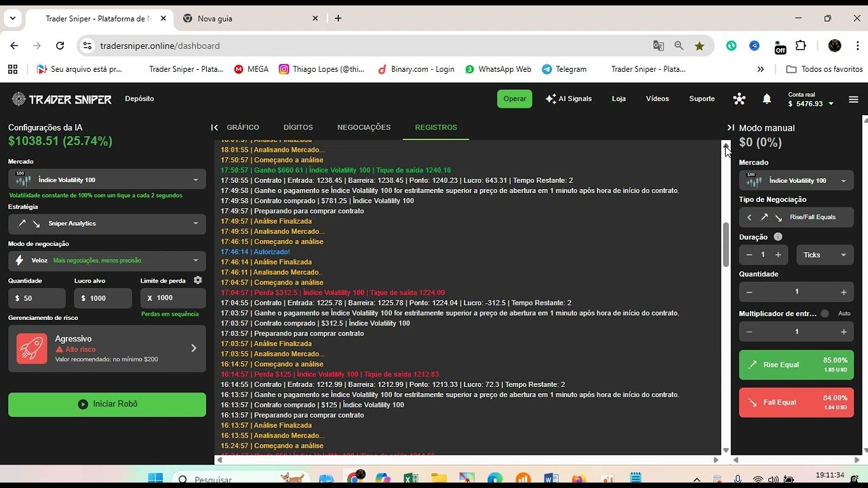Open the Chrome tab search dropdown arrow
868x488 pixels.
(12, 18)
